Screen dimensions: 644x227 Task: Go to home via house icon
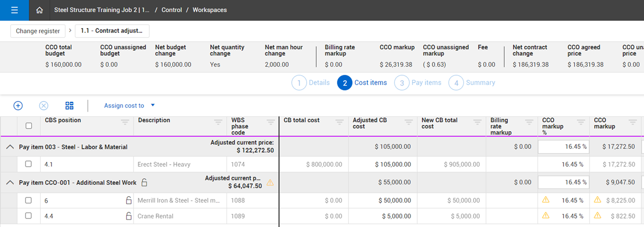[x=40, y=10]
